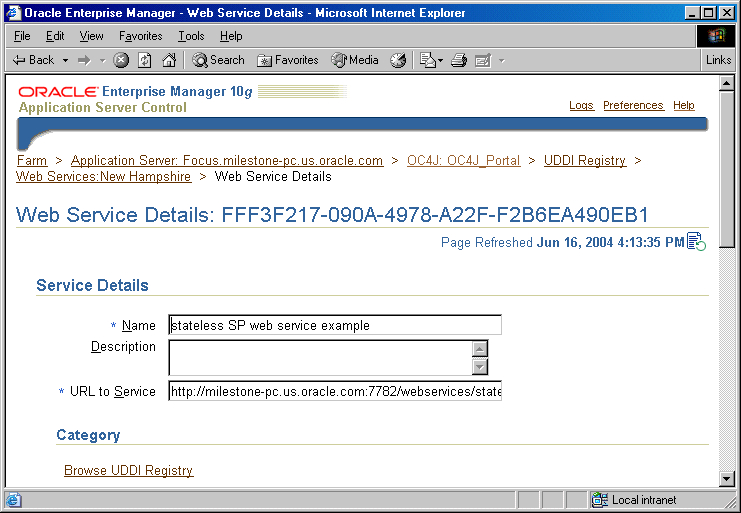741x513 pixels.
Task: Click the Name input field
Action: coord(335,325)
